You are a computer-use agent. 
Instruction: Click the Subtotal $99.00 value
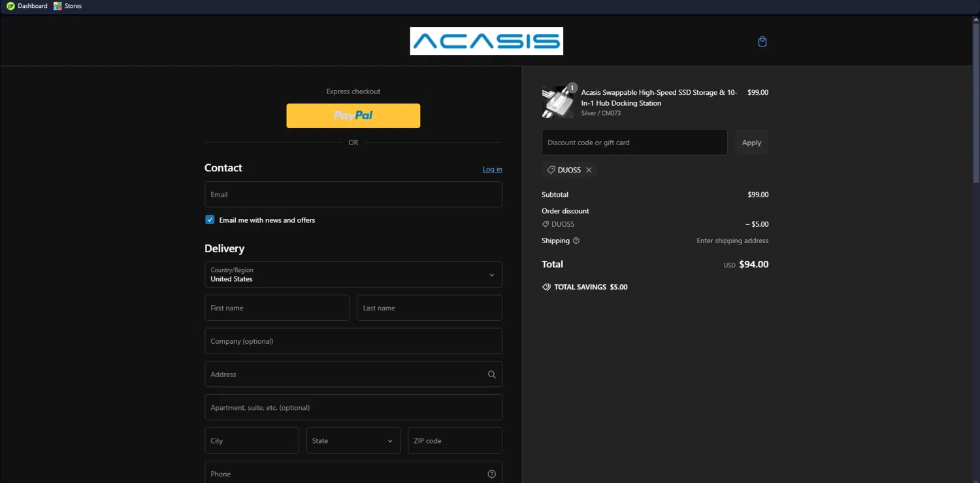[x=758, y=195]
